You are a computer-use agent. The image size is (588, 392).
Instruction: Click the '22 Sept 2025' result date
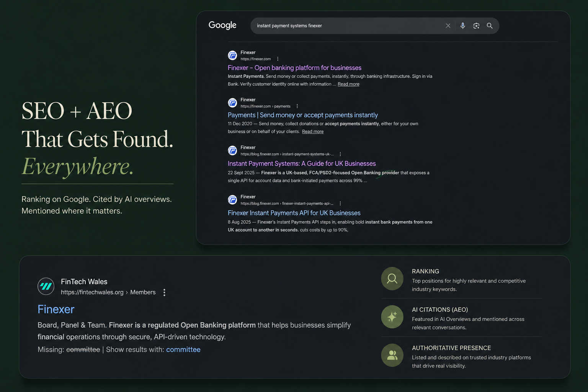point(241,173)
